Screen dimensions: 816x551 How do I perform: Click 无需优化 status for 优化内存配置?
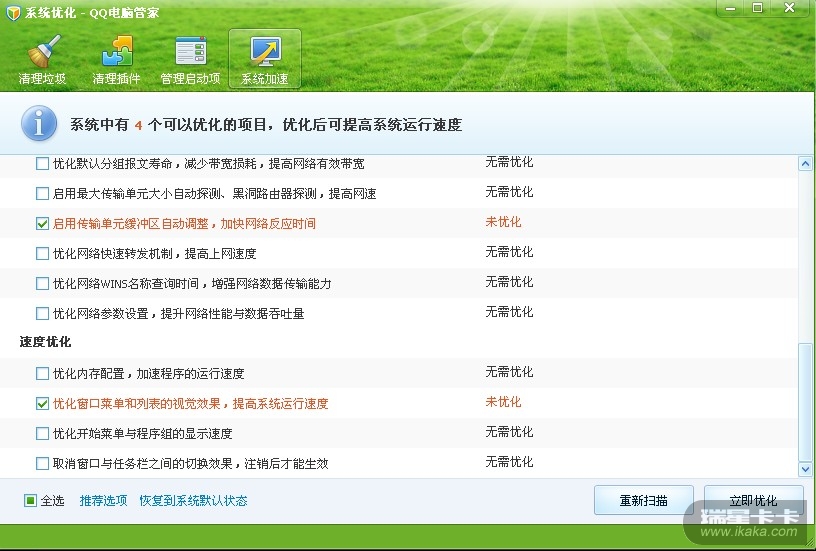pyautogui.click(x=509, y=372)
